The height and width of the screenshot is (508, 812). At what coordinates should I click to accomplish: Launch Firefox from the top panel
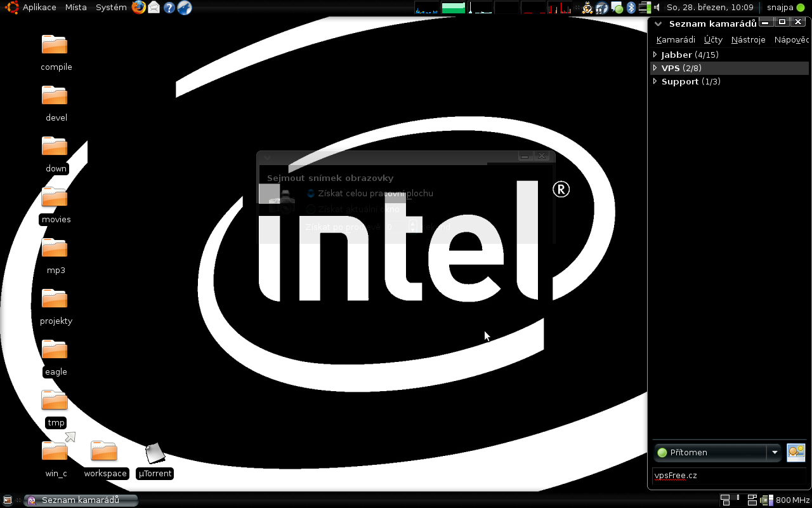click(x=139, y=8)
